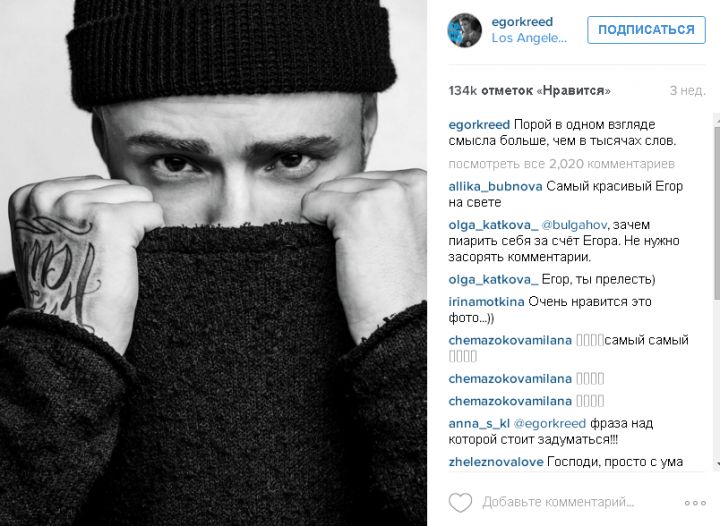This screenshot has height=526, width=720.
Task: Open allika_bubnova commenter profile
Action: (x=495, y=186)
